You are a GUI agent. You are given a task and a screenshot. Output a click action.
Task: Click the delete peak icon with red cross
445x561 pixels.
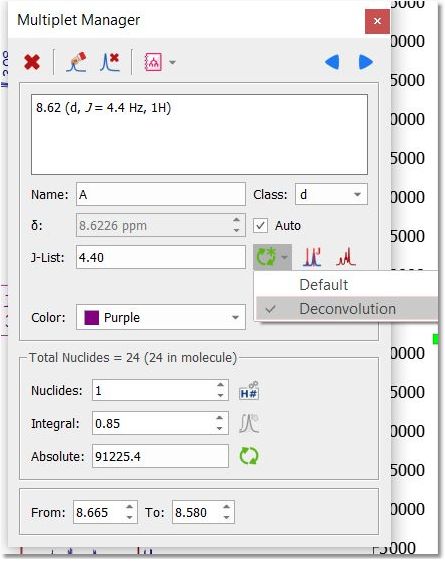109,62
